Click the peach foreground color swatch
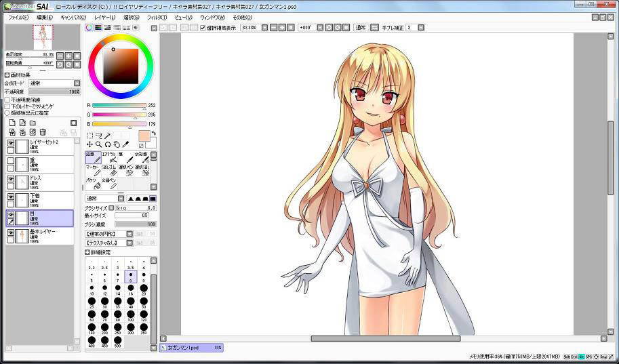Viewport: 619px width, 364px height. [144, 136]
